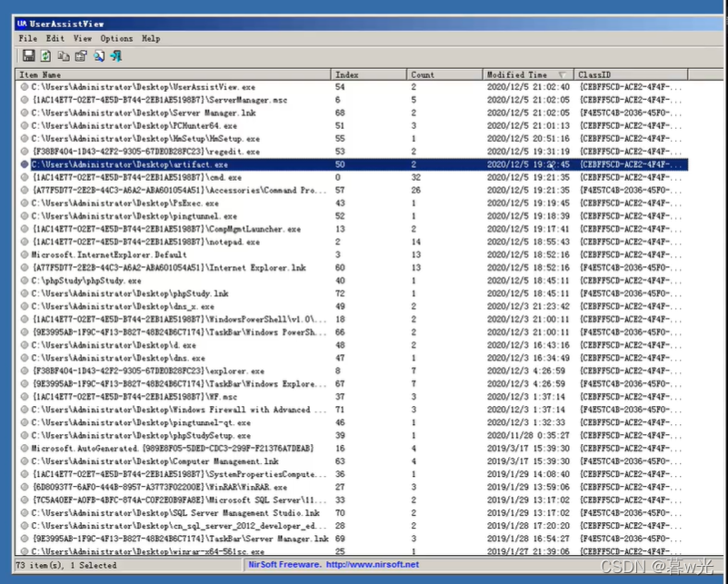
Task: Select the Windows Firewall with Advanced row
Action: (352, 410)
